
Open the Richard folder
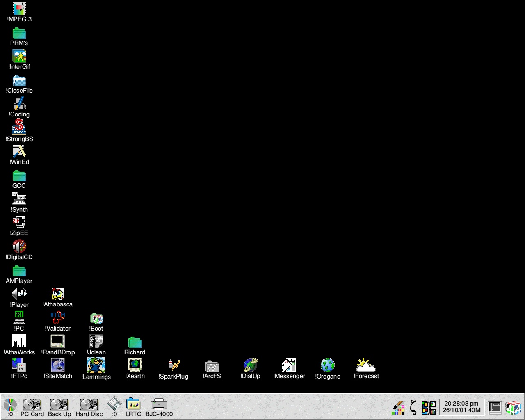point(135,346)
